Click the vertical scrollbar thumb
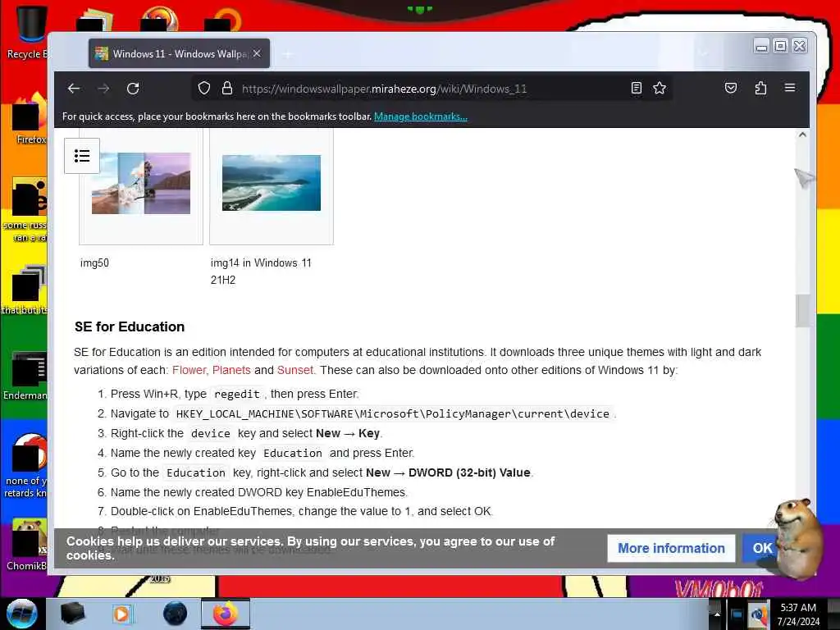This screenshot has width=840, height=630. click(x=802, y=310)
